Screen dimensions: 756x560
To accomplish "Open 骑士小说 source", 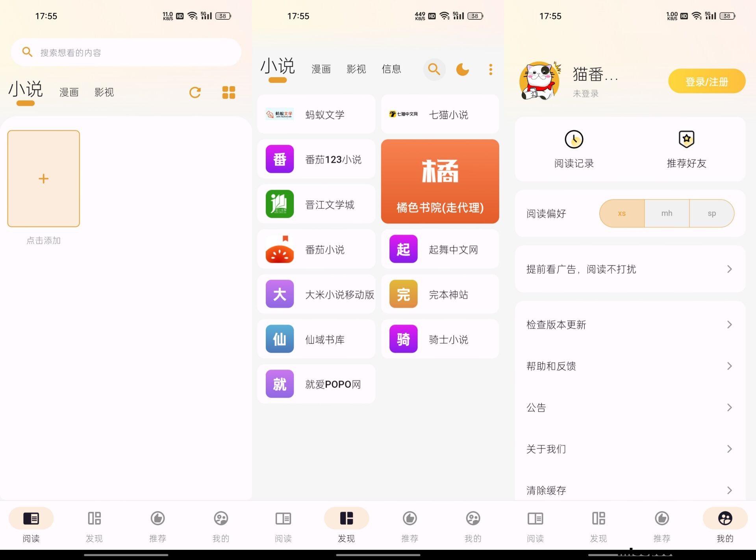I will 440,339.
